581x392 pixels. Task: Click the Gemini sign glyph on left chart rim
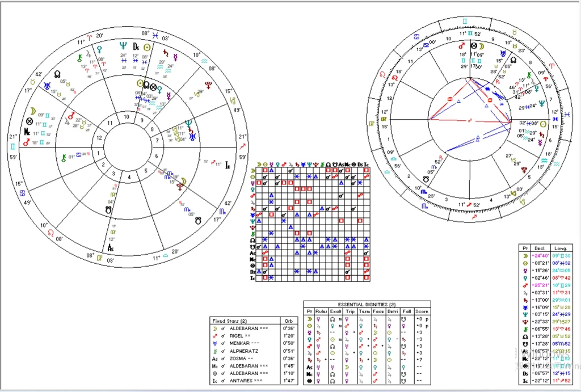point(13,146)
